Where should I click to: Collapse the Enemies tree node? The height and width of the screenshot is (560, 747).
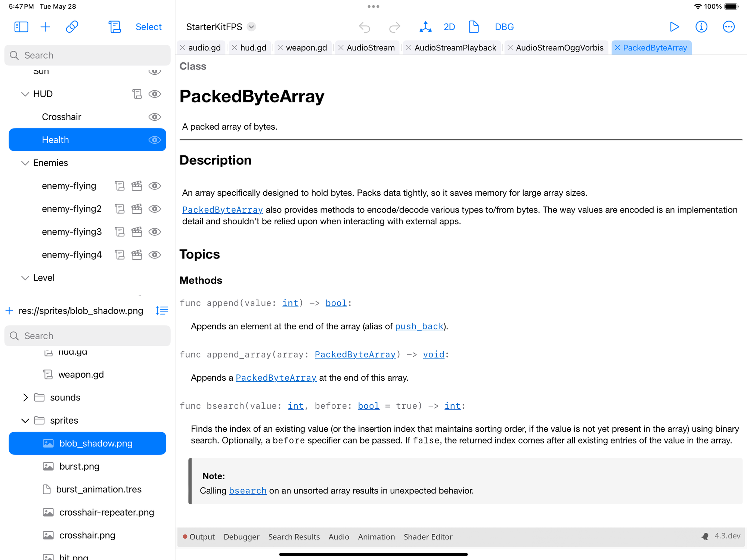coord(25,163)
